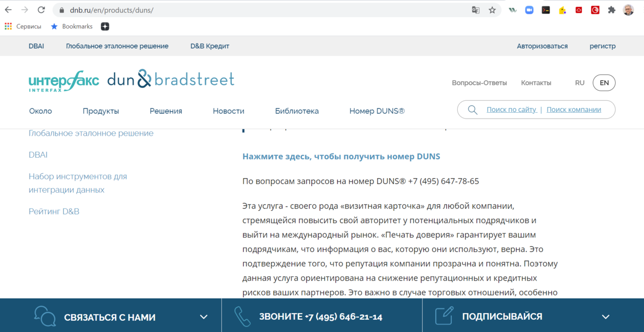
Task: Open the Около menu item
Action: coord(41,111)
